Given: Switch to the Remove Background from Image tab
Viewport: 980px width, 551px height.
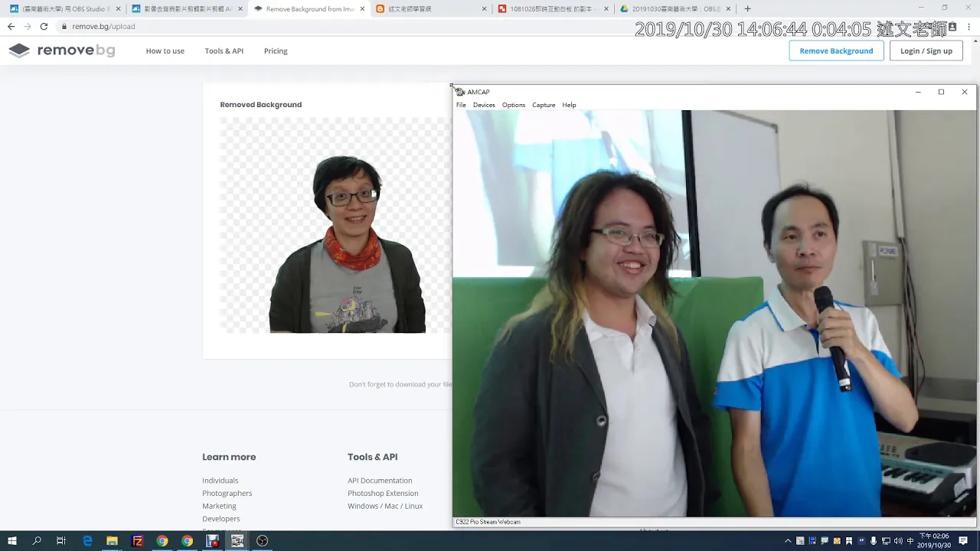Looking at the screenshot, I should [x=308, y=9].
